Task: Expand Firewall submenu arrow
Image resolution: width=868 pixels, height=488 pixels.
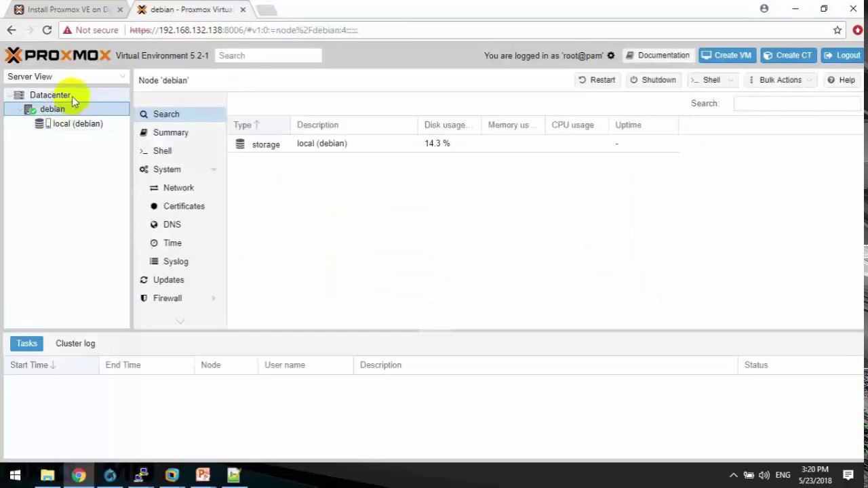Action: (214, 298)
